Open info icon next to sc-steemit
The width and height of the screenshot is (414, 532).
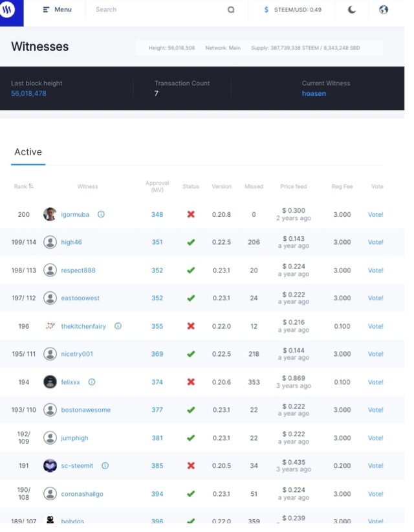coord(105,465)
